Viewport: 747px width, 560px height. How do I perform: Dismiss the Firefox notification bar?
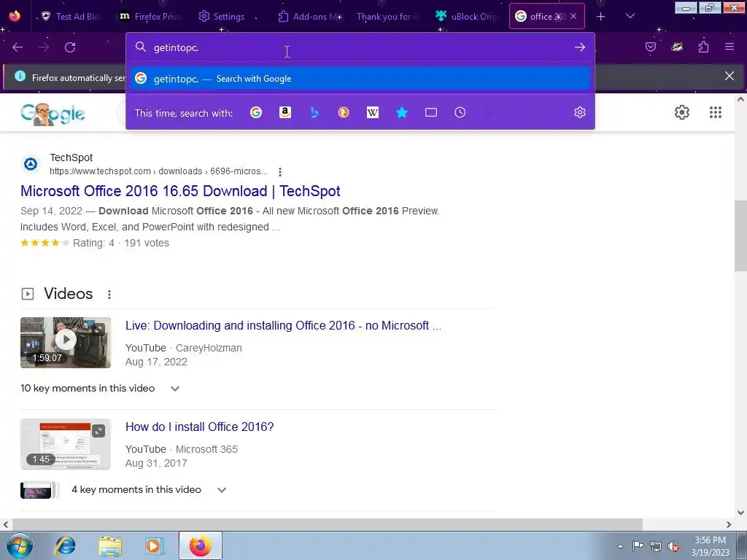click(729, 76)
